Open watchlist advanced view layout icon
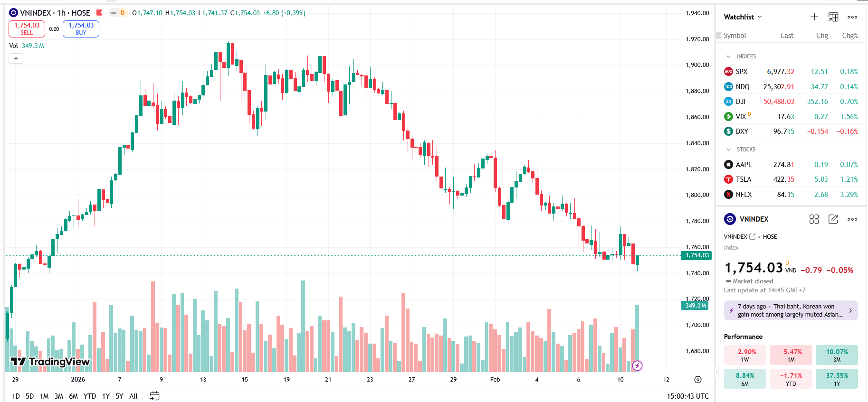868x402 pixels. pos(833,17)
